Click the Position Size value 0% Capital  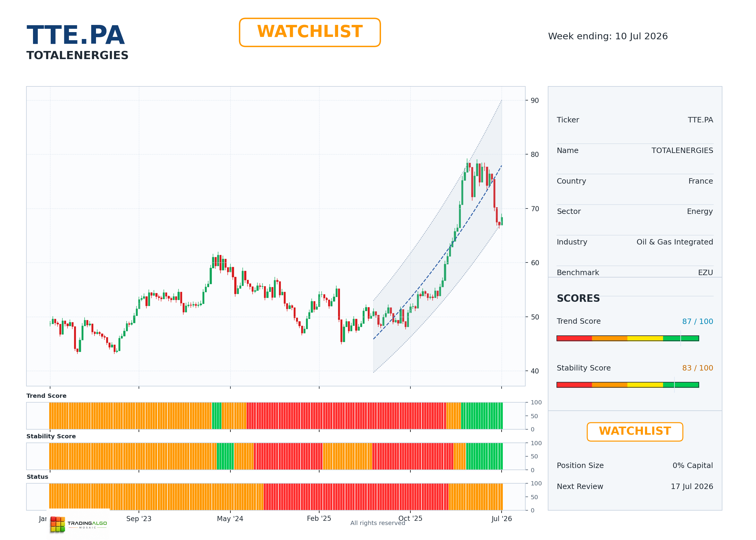(x=692, y=466)
